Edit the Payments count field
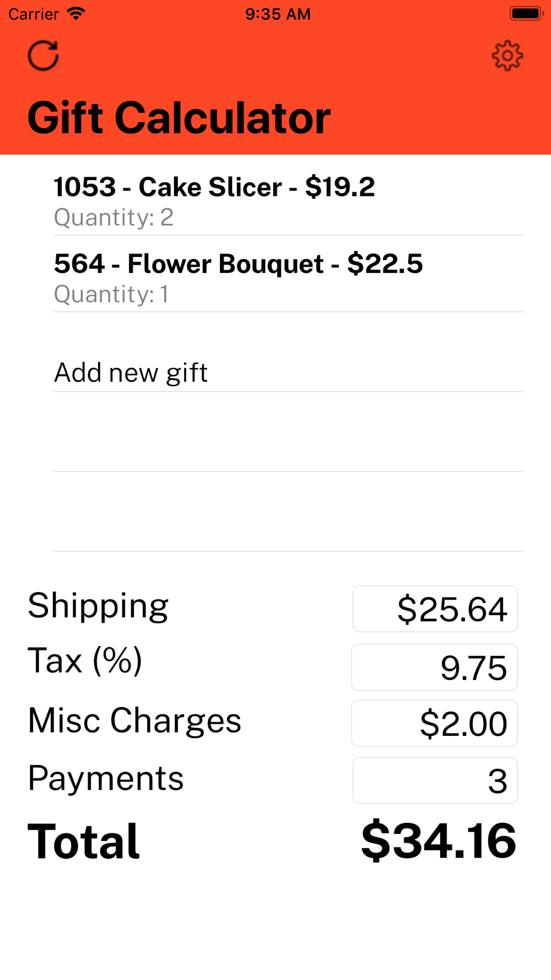 point(435,780)
